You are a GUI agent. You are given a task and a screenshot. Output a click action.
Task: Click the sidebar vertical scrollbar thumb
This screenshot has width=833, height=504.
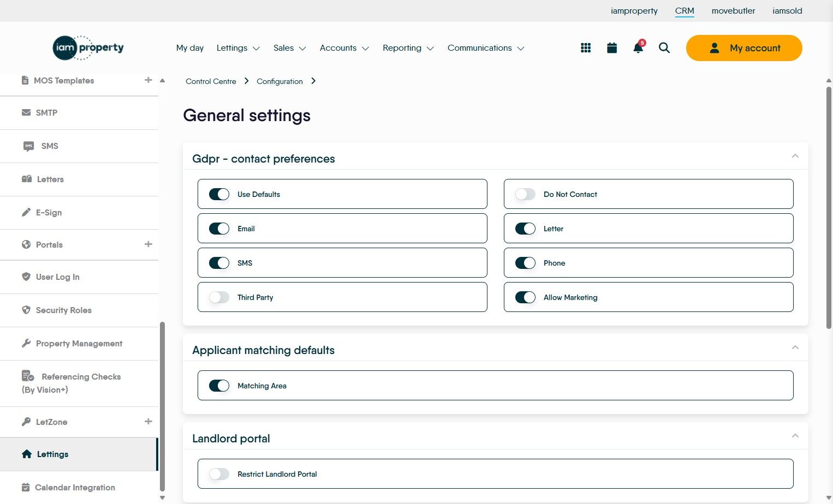(x=162, y=406)
